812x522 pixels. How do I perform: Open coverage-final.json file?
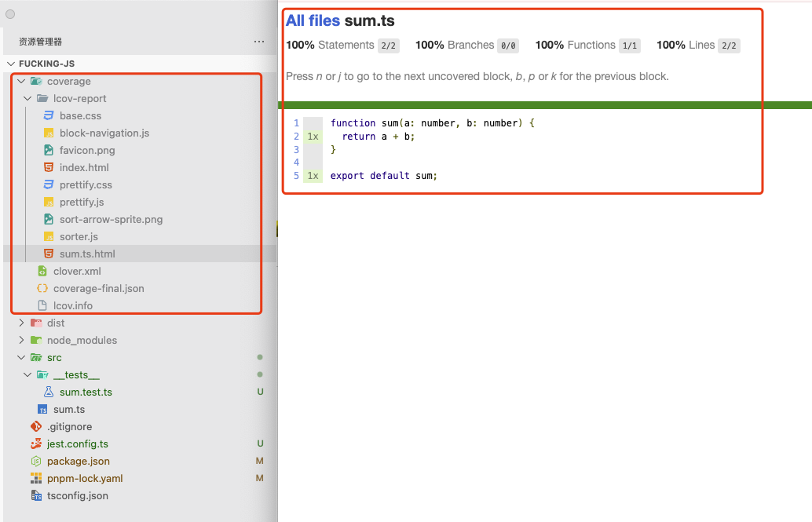[98, 288]
